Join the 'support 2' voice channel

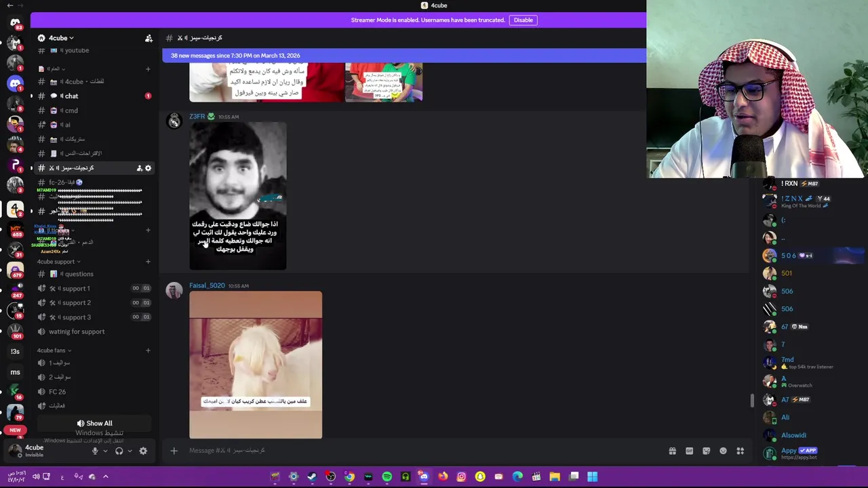point(95,303)
